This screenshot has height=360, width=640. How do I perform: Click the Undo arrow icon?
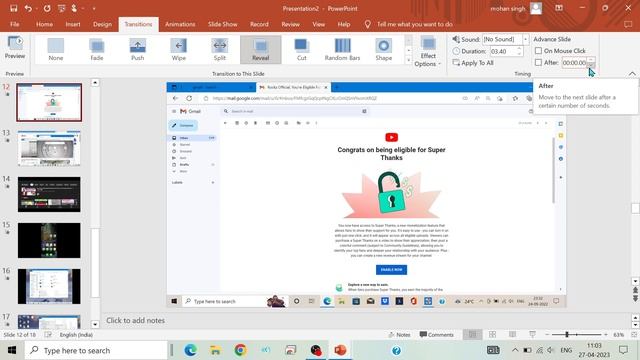point(28,8)
